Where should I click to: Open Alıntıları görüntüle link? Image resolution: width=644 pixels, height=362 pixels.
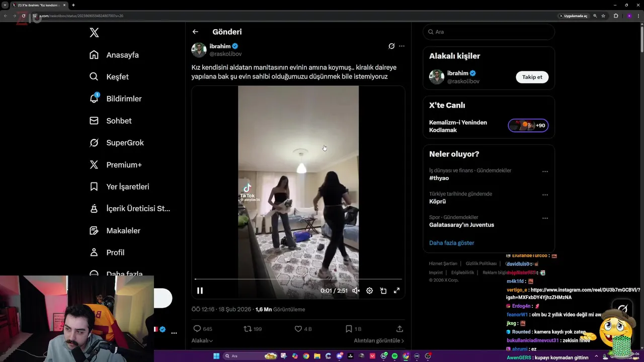[379, 340]
